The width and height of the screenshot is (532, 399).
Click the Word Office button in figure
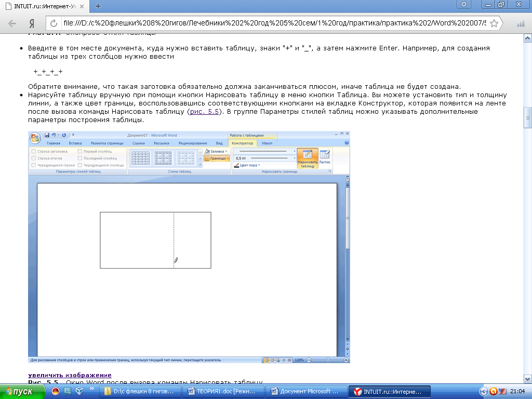coord(35,138)
